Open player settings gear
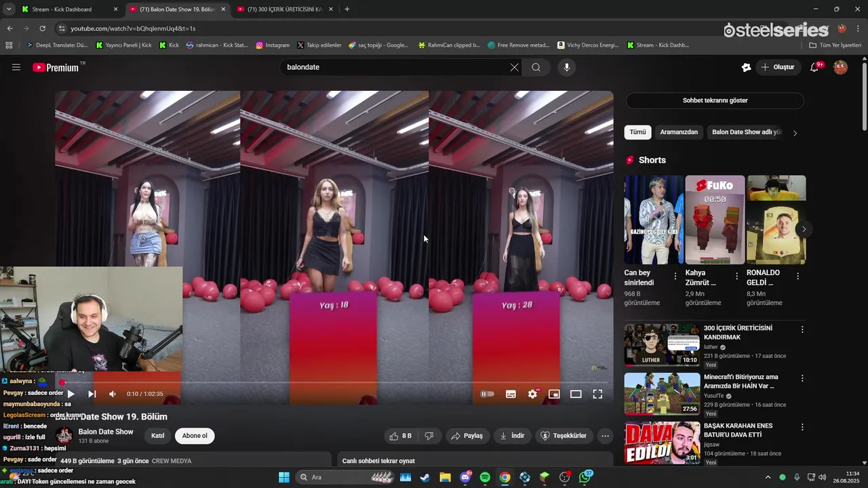This screenshot has width=868, height=488. (x=533, y=394)
